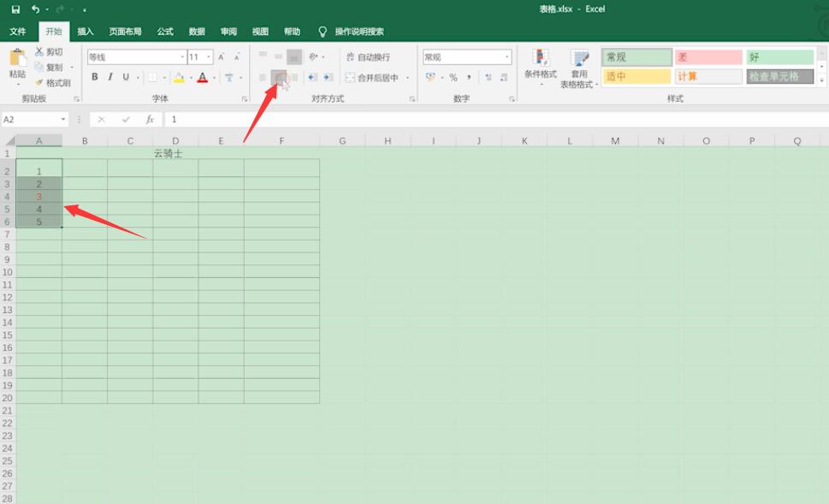Apply the Good (好) cell style
Viewport: 829px width, 504px height.
point(780,56)
